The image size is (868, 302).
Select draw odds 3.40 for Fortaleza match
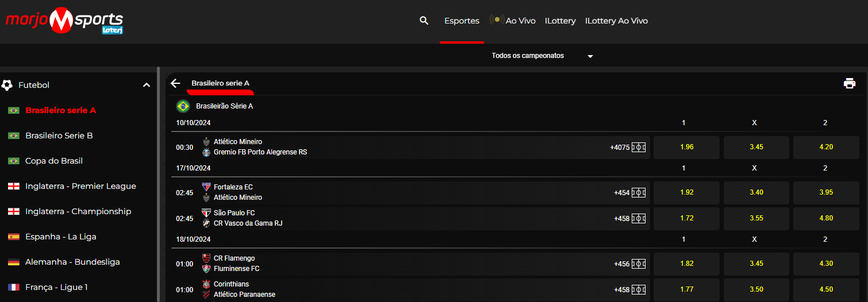coord(756,192)
